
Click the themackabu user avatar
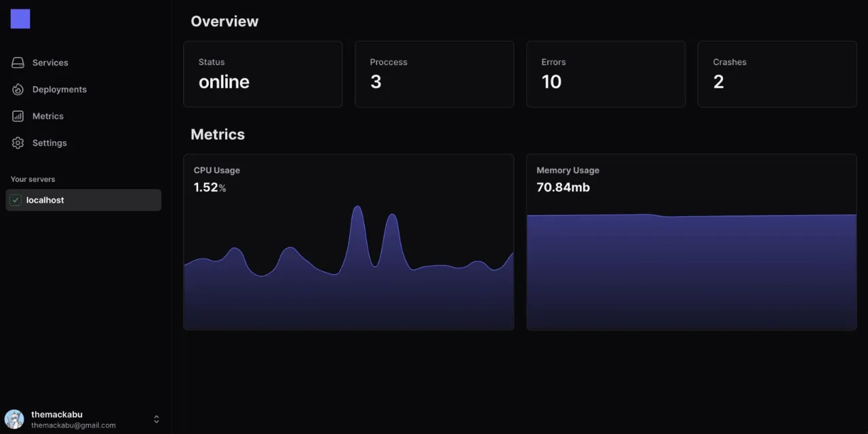(x=14, y=419)
